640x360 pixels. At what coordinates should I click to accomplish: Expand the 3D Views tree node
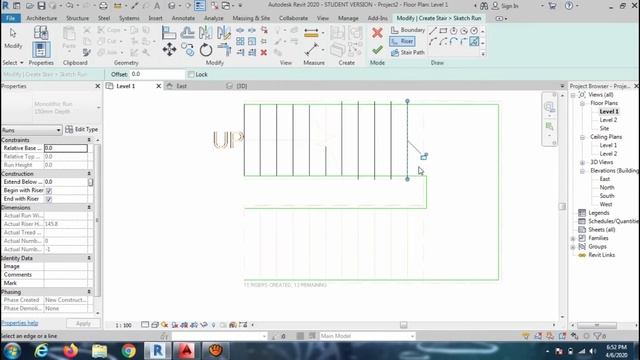pos(582,162)
